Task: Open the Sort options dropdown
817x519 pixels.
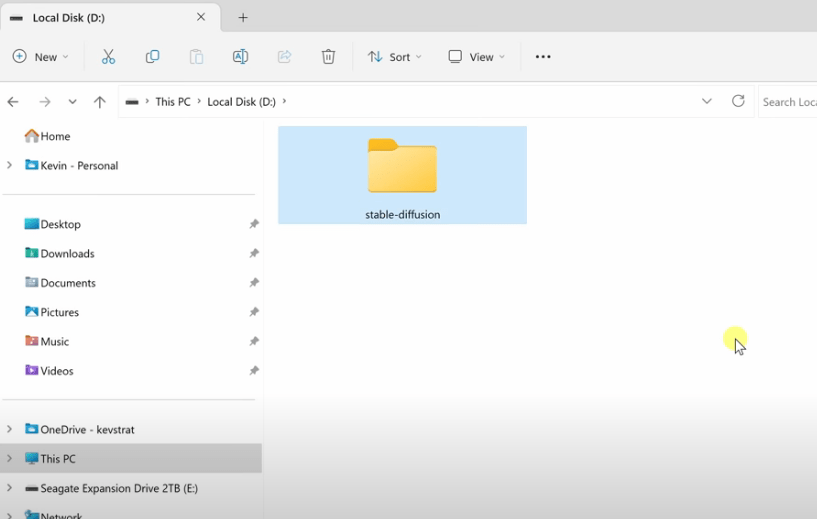Action: (395, 57)
